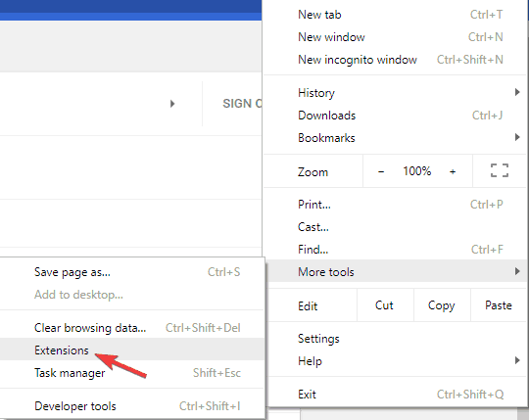Select Clear browsing data... entry
This screenshot has height=420, width=529.
click(131, 328)
